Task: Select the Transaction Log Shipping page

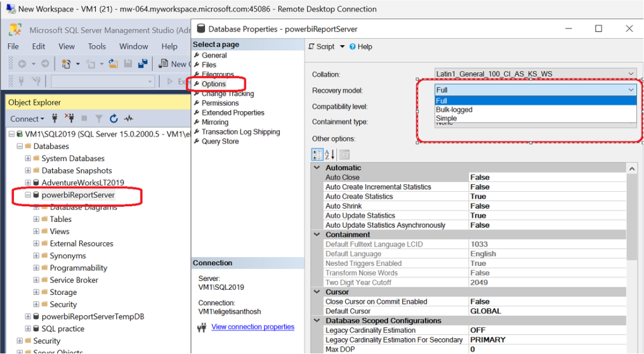Action: (x=241, y=132)
